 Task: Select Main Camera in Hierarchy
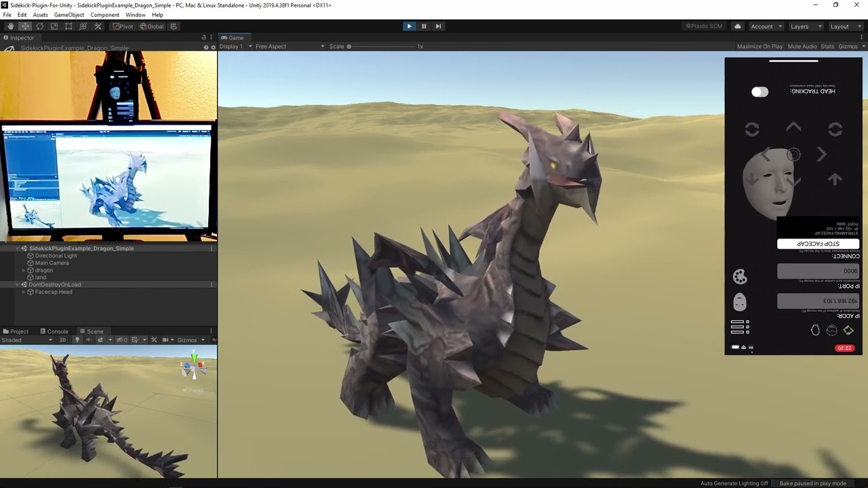point(52,263)
